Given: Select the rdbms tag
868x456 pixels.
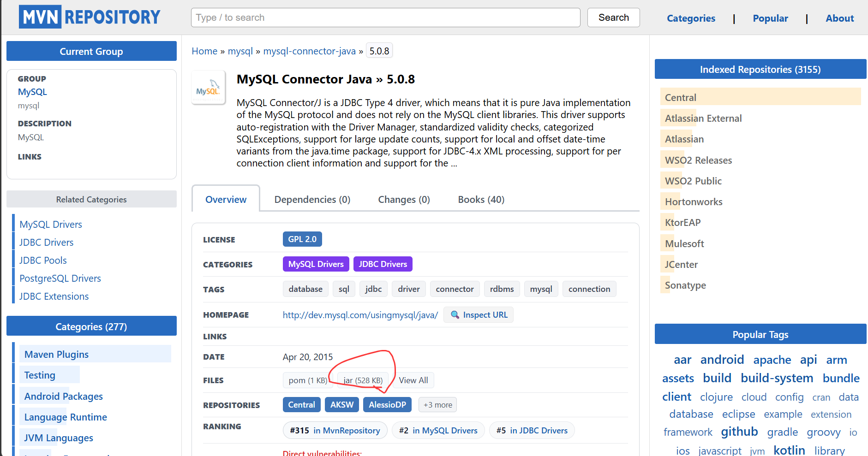Looking at the screenshot, I should 502,289.
